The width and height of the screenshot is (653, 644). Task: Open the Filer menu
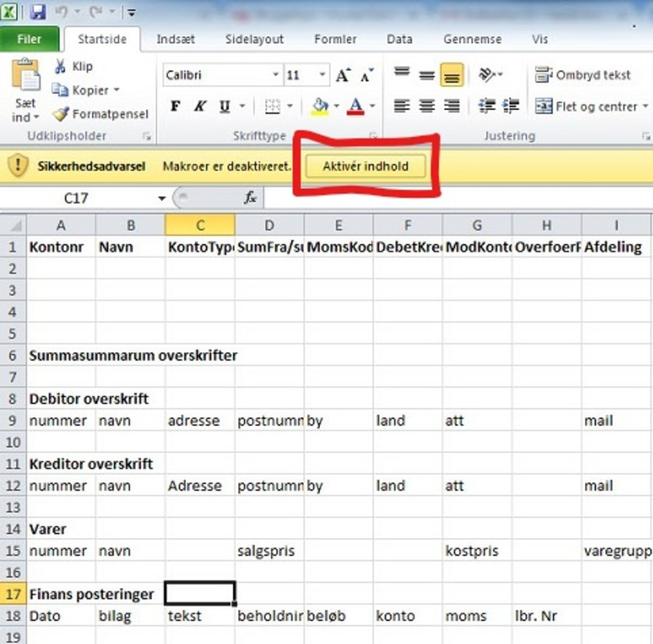pyautogui.click(x=30, y=39)
